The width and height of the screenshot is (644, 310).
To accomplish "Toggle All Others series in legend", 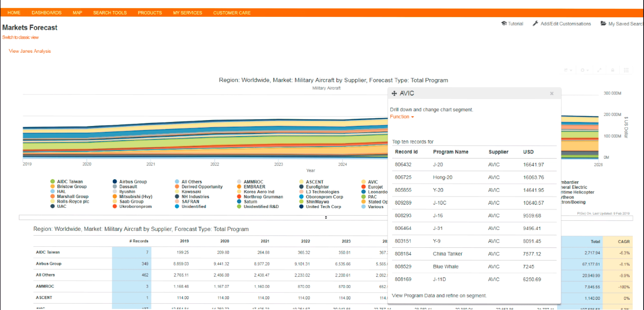I will point(188,182).
